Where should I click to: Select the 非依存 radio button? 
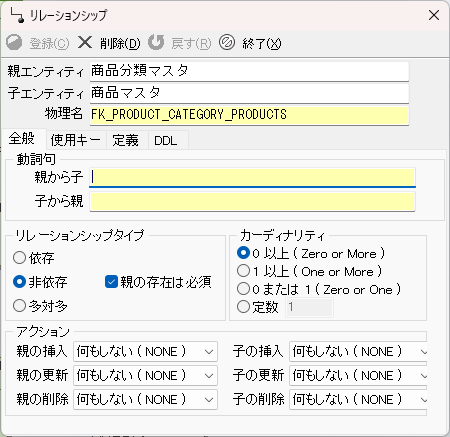40,282
